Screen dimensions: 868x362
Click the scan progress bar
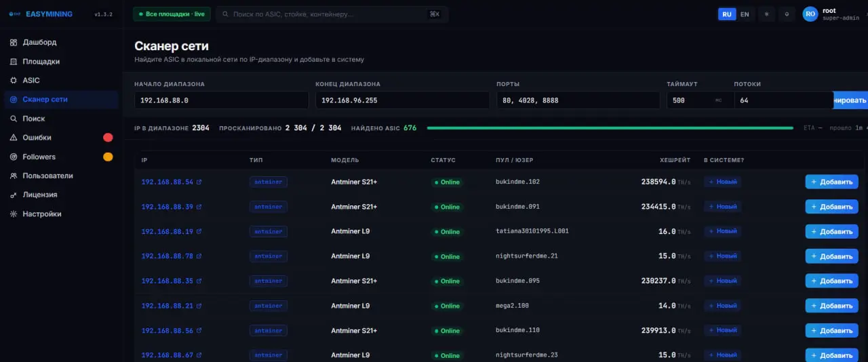[x=610, y=127]
